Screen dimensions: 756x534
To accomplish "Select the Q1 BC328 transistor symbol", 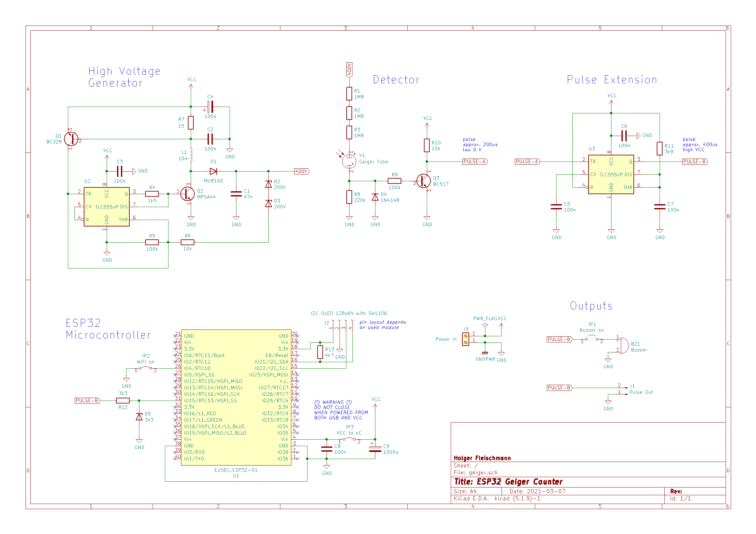I will (x=72, y=140).
